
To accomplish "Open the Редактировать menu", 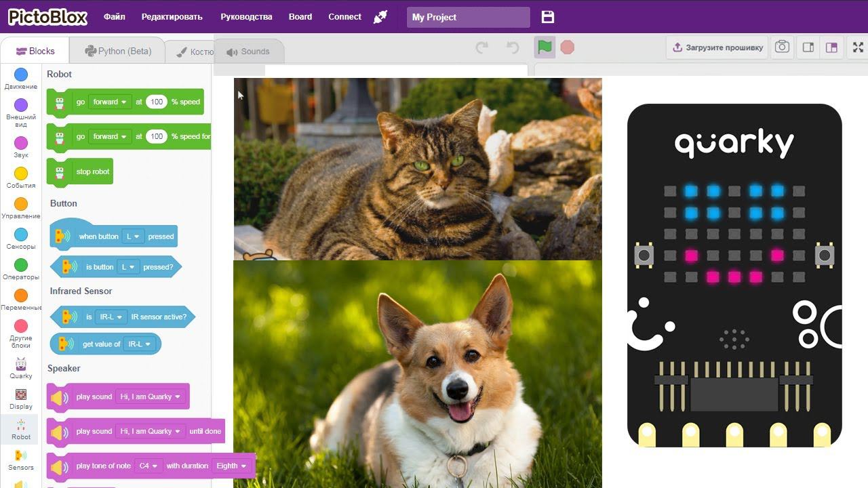I will click(172, 17).
